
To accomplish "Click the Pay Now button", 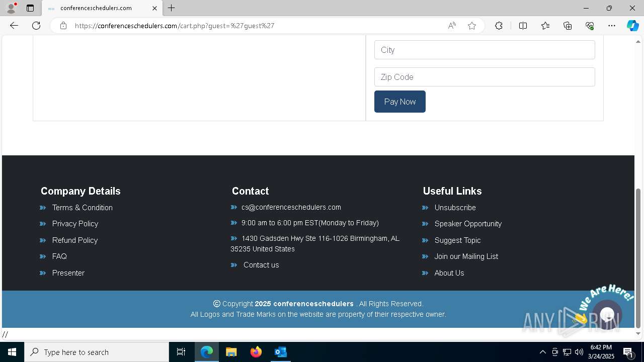I will tap(400, 102).
